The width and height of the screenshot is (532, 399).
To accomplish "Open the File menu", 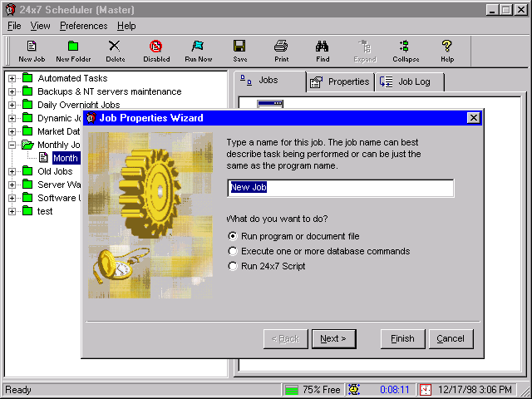I will pyautogui.click(x=14, y=26).
